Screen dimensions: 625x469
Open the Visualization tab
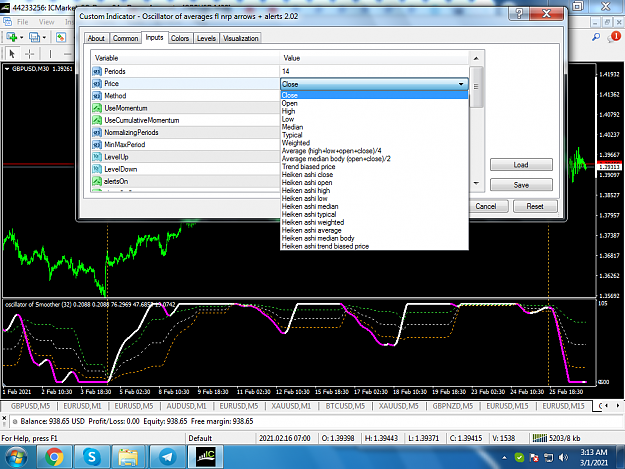[x=240, y=38]
